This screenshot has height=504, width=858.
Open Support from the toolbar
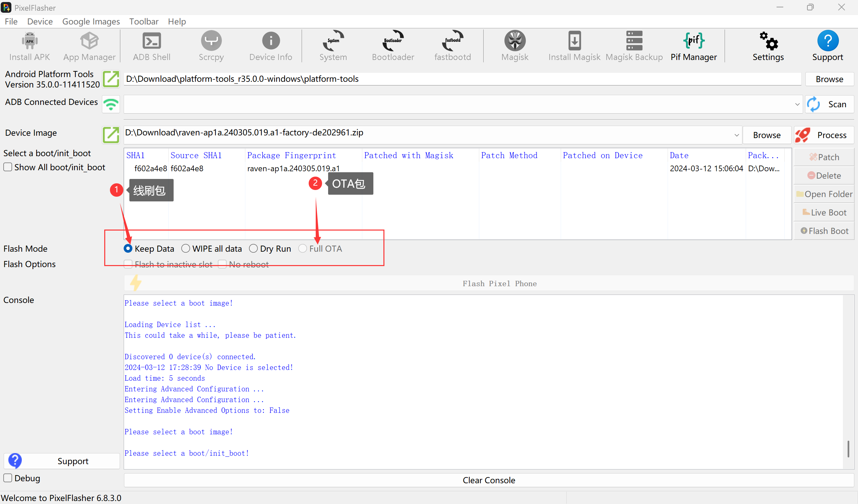(828, 46)
